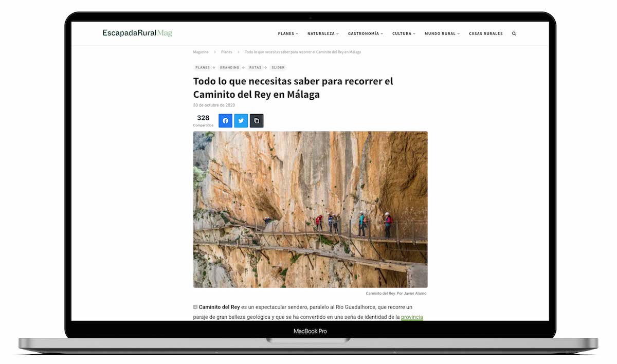The image size is (617, 364).
Task: Expand the Mundo Rural menu
Action: pyautogui.click(x=442, y=34)
